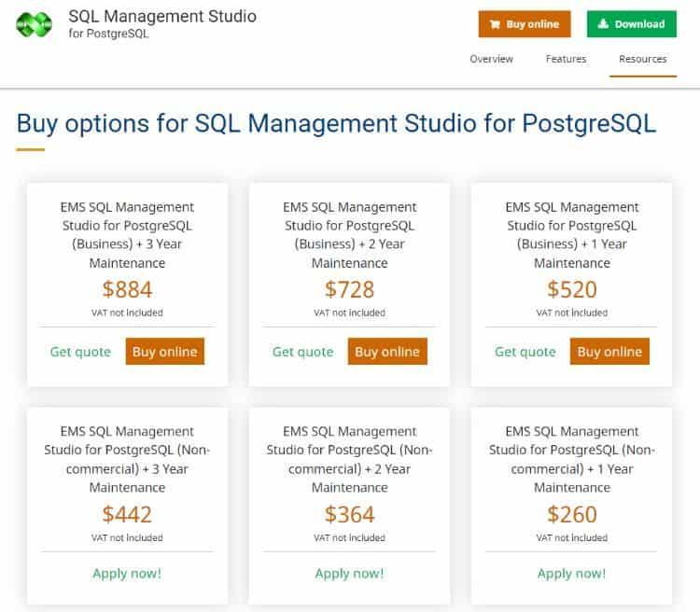
Task: Click the cart icon in Buy online button
Action: pyautogui.click(x=496, y=24)
